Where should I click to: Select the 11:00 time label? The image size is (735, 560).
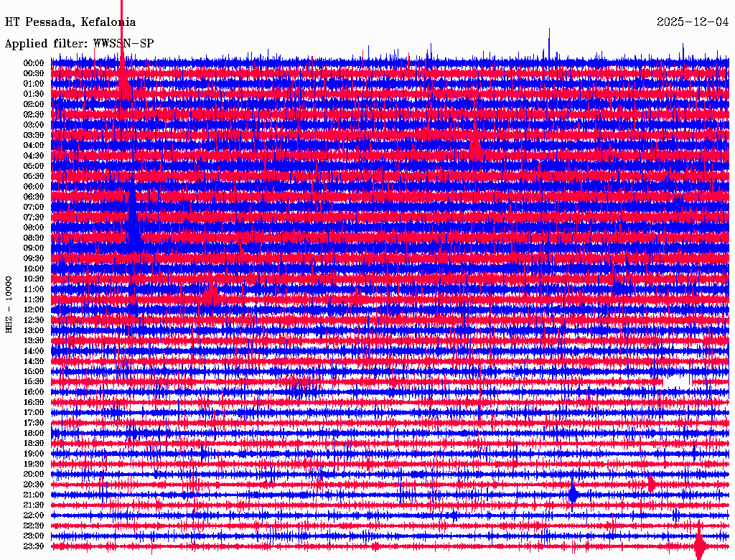tap(34, 289)
